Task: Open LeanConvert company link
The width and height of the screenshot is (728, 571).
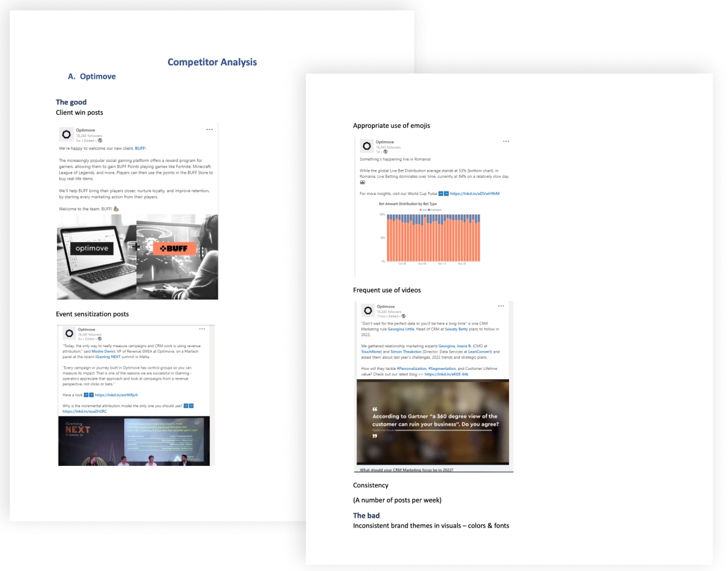Action: (x=480, y=352)
